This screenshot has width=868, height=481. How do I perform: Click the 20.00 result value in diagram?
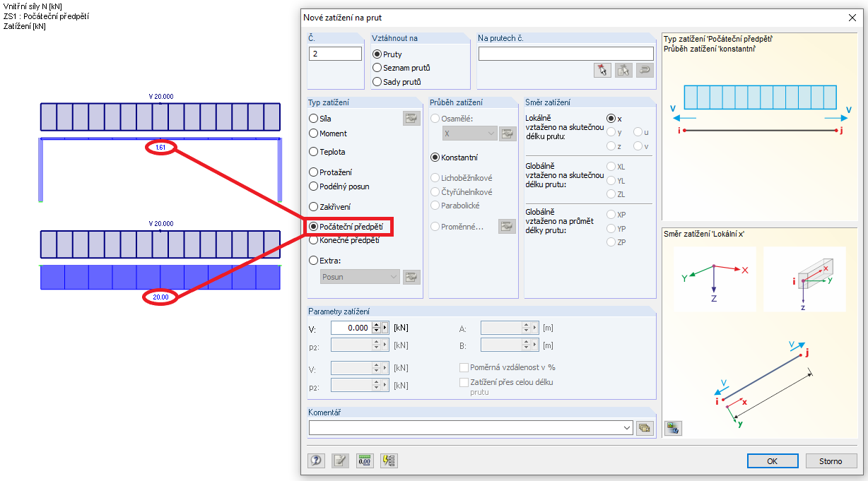tap(160, 297)
